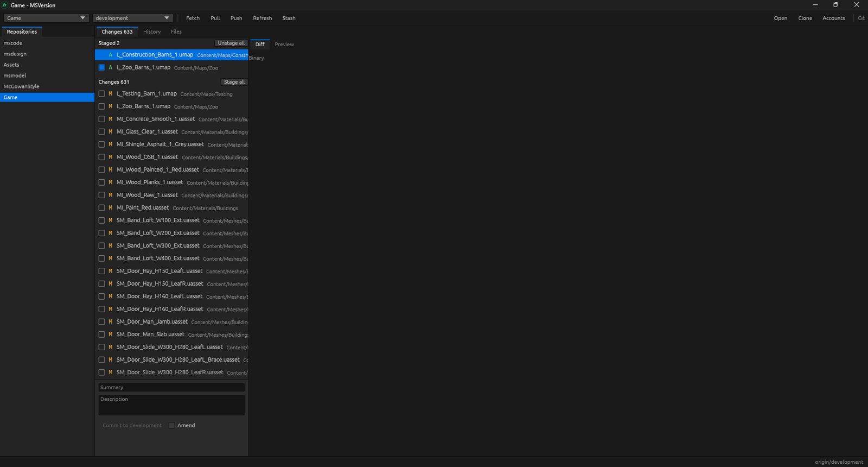
Task: Click Open in the top right
Action: pos(781,18)
